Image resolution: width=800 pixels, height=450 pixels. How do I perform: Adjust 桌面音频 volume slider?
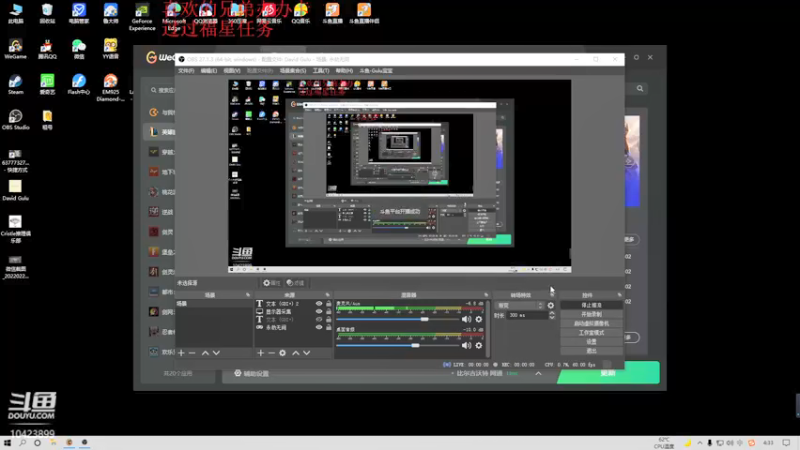click(x=415, y=345)
